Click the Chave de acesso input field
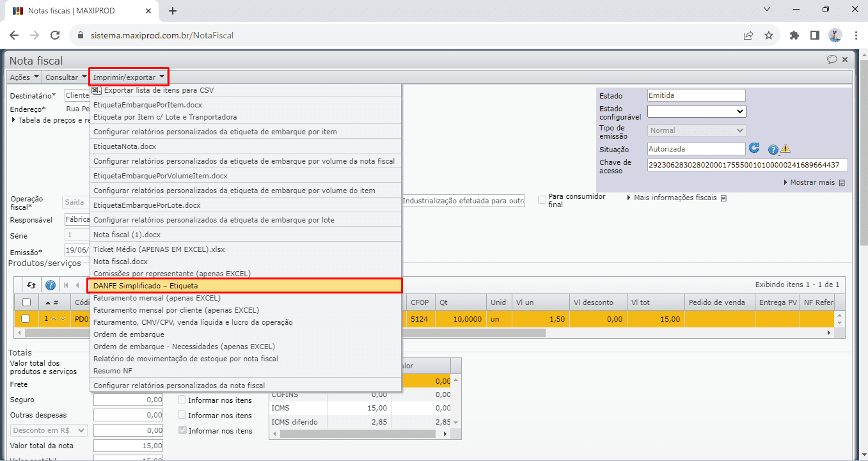868x461 pixels. (x=747, y=165)
